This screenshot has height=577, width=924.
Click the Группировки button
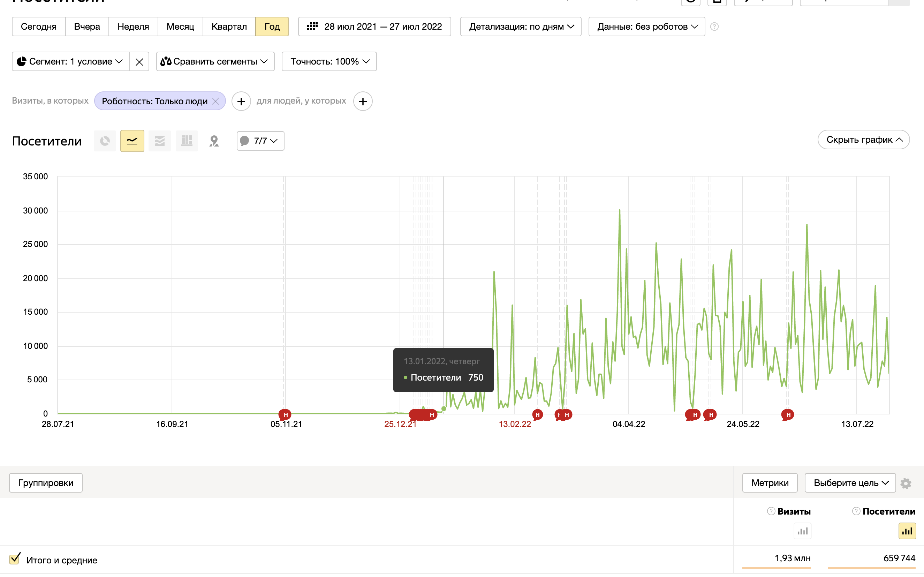46,483
